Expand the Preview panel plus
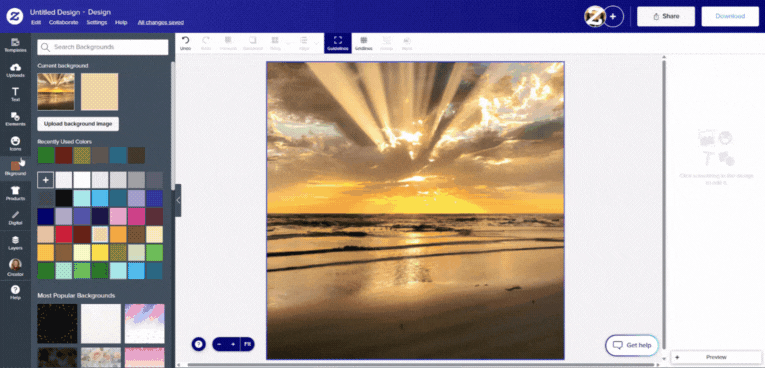The image size is (765, 368). (x=677, y=357)
